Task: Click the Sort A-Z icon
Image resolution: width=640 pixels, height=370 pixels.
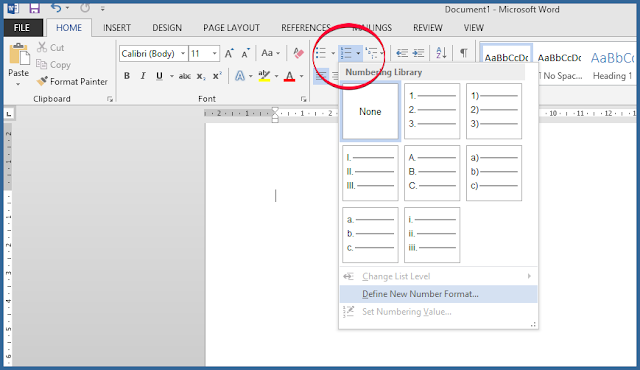Action: point(441,53)
